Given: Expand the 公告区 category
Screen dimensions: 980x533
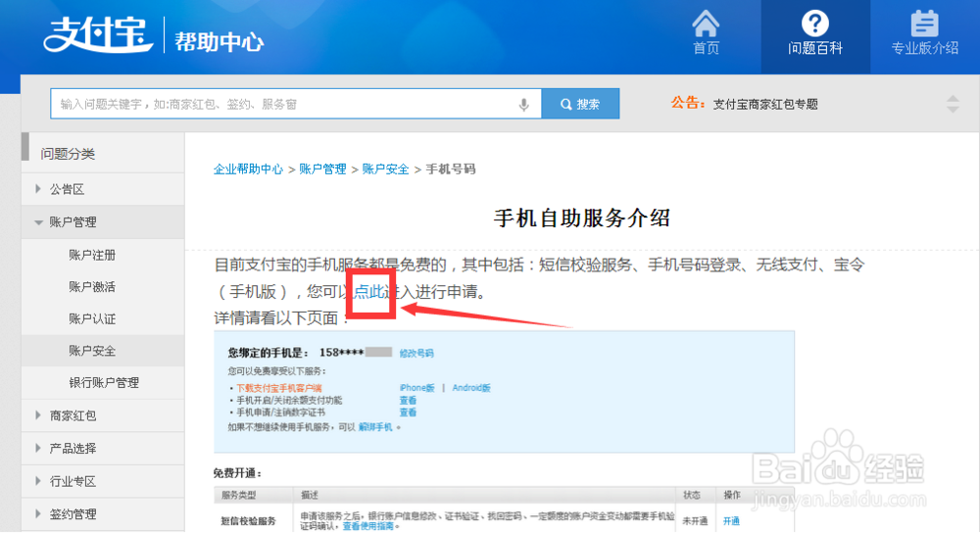Looking at the screenshot, I should pos(103,189).
